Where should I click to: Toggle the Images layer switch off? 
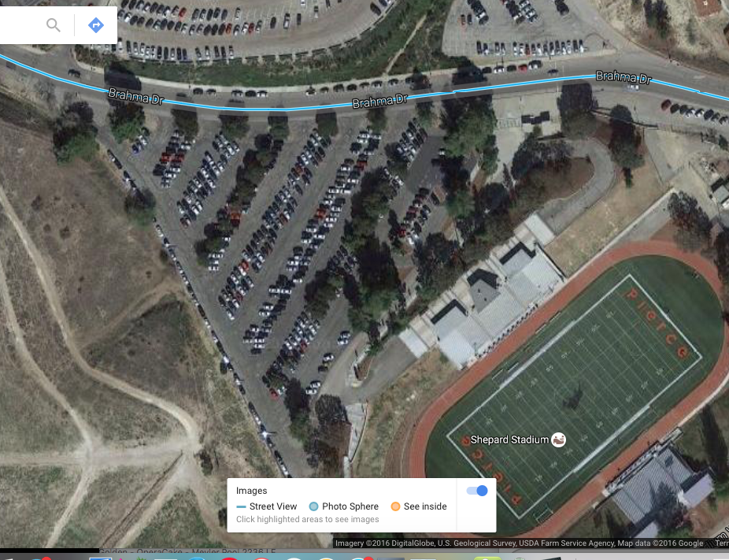click(477, 491)
